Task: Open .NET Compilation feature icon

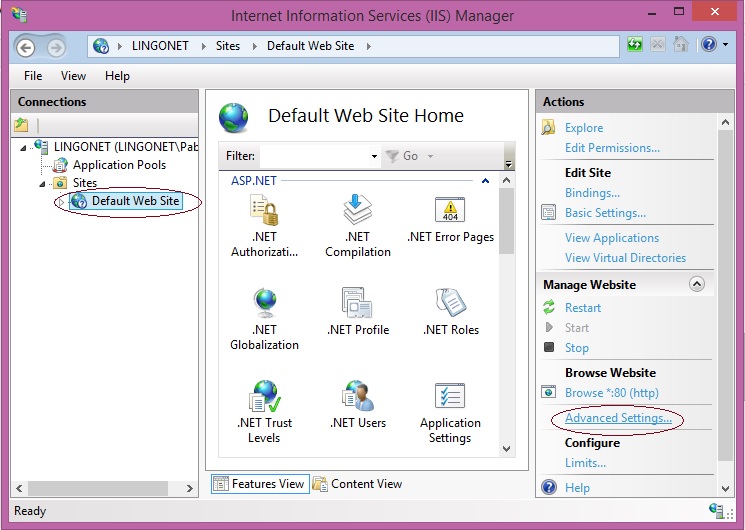Action: [x=357, y=210]
